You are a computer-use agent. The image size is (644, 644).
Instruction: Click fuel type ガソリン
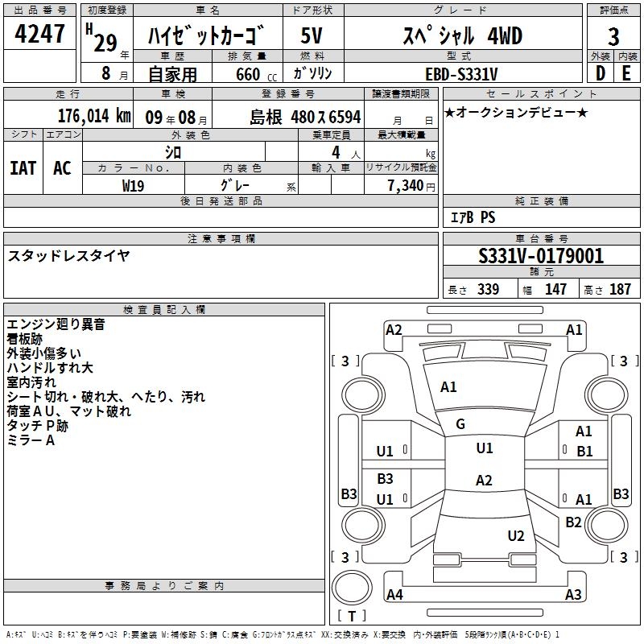coord(312,73)
